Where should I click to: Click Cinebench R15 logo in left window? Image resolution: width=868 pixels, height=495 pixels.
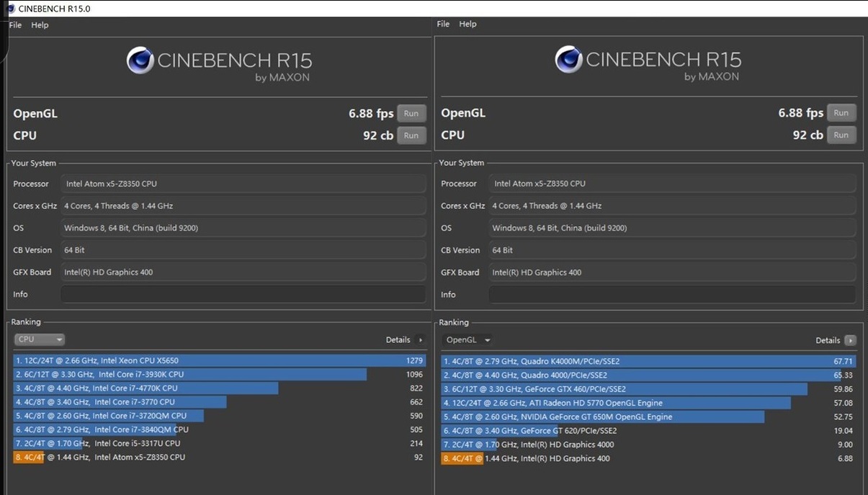point(219,64)
